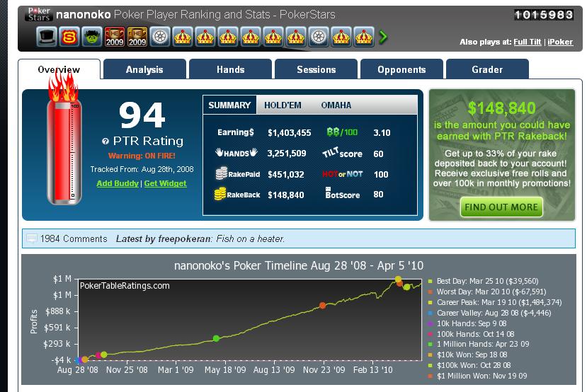Click the black top hat badge
The image size is (587, 392).
click(47, 37)
